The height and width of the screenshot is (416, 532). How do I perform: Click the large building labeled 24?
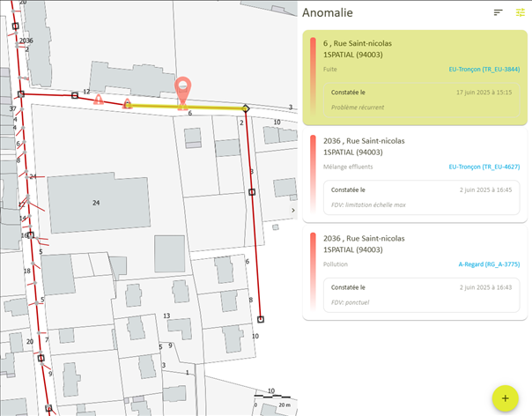[99, 203]
